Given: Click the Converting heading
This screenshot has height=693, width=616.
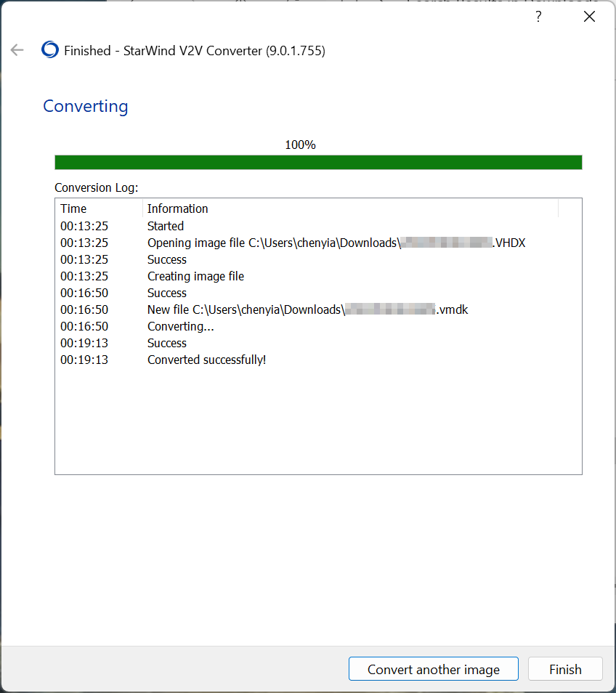Looking at the screenshot, I should click(x=85, y=107).
